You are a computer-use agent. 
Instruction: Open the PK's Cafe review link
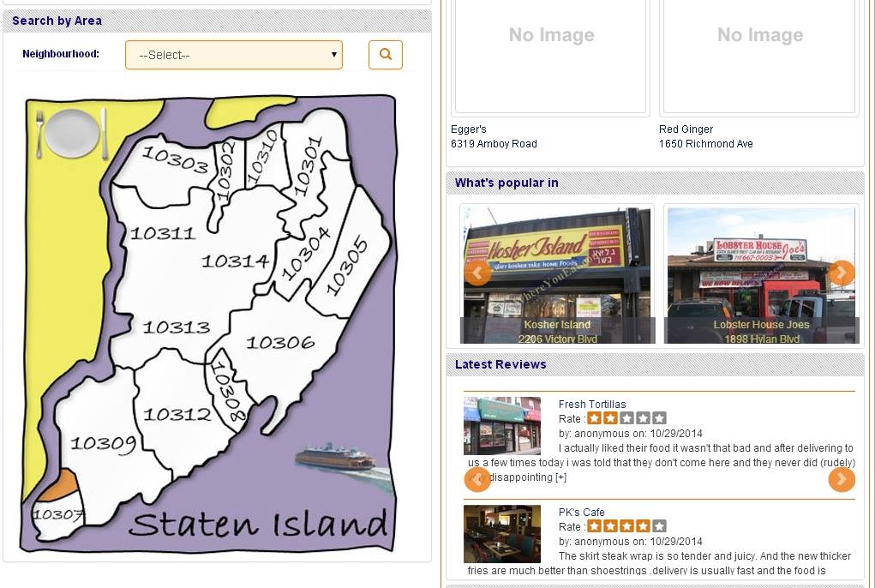click(581, 513)
